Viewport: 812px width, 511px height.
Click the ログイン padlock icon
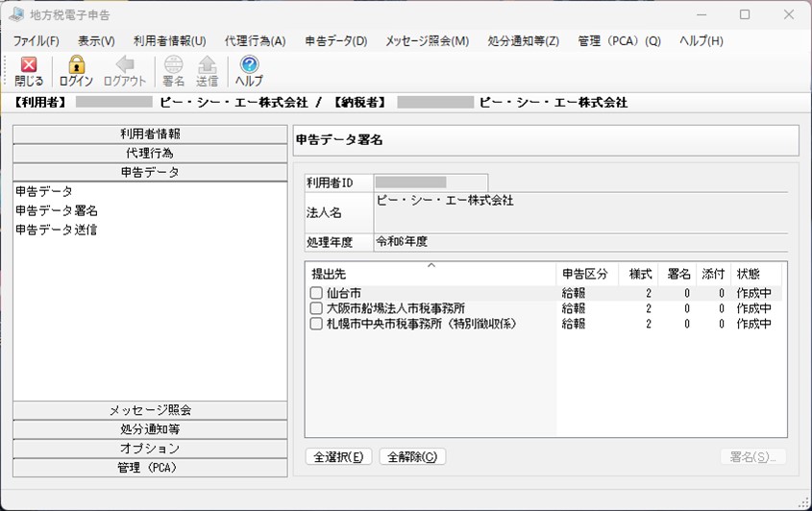click(x=76, y=64)
